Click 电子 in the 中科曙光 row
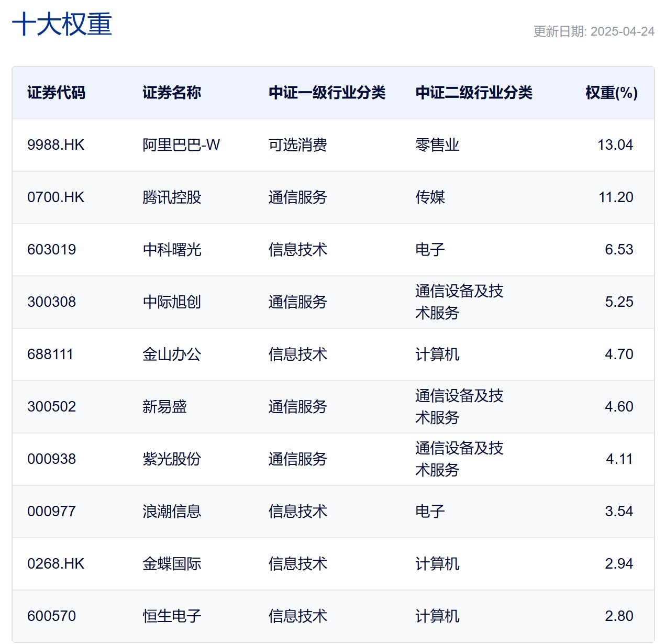This screenshot has height=644, width=665. [430, 250]
